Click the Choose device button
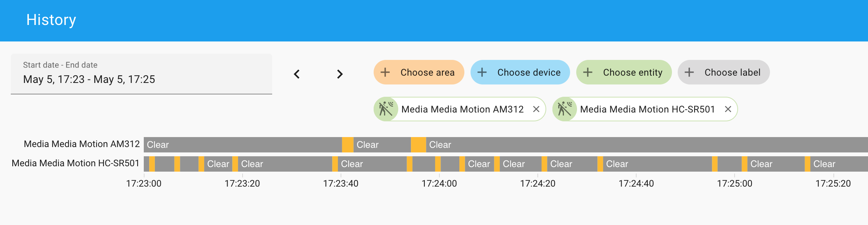868x225 pixels. (520, 72)
